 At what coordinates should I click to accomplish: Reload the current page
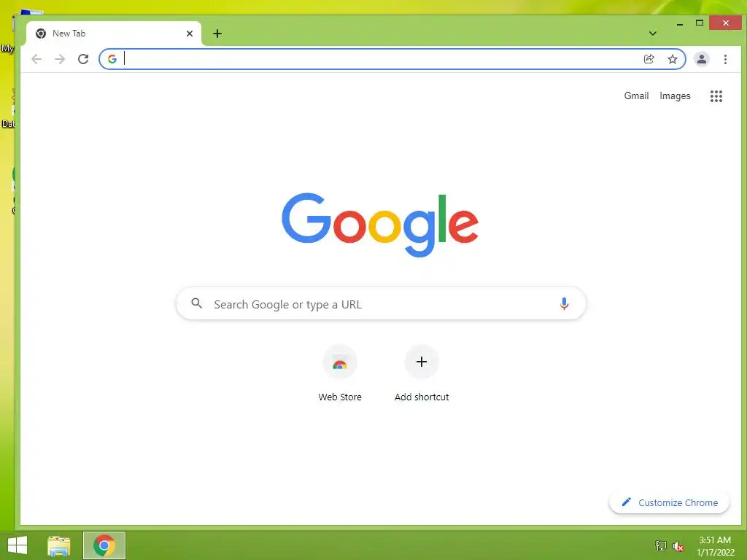click(83, 59)
